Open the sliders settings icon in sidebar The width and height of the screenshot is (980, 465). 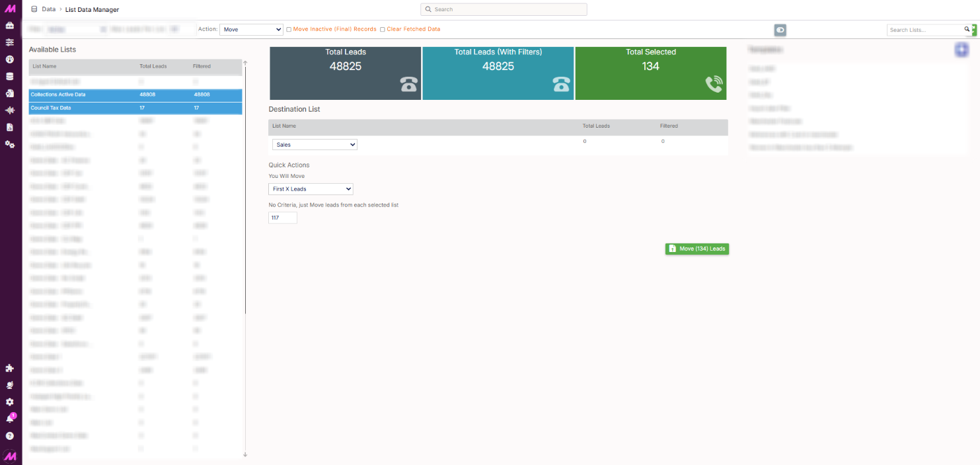tap(10, 42)
